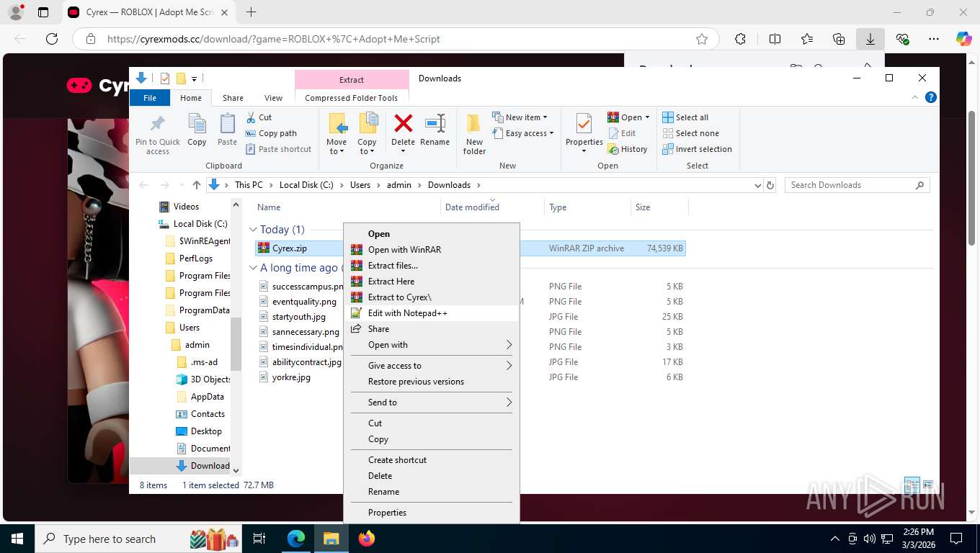Open Windows Start menu
Viewport: 980px width, 553px height.
17,539
